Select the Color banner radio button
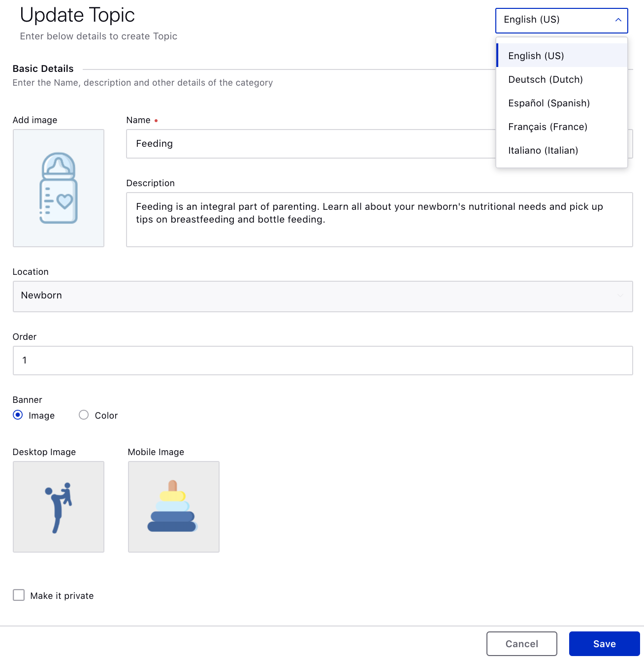 point(84,415)
